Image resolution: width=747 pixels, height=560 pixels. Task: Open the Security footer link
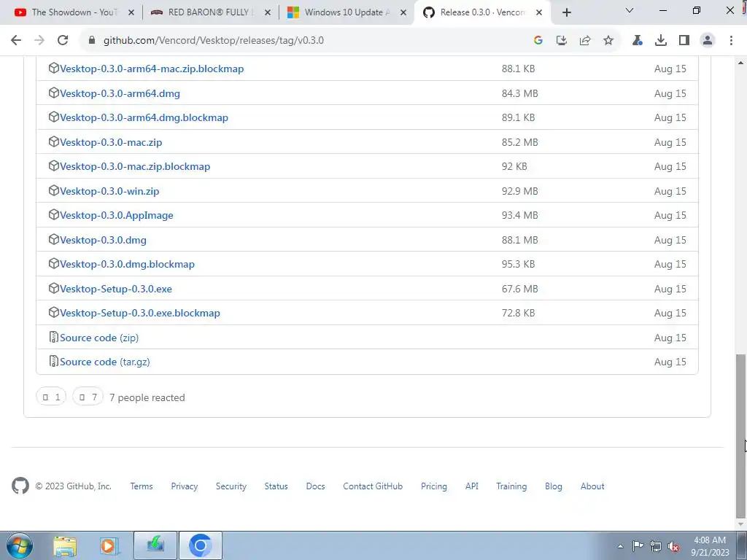[x=231, y=486]
